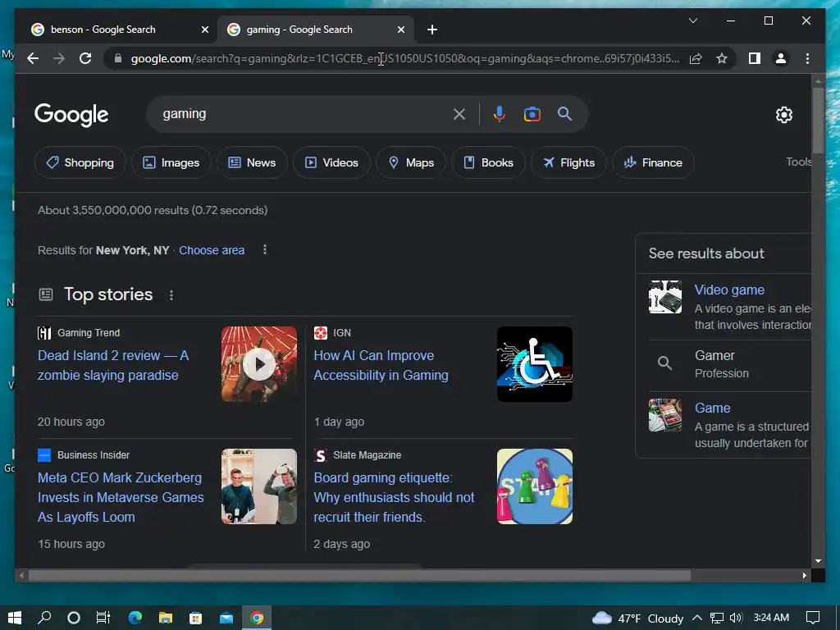Open options for location results
This screenshot has height=630, width=840.
(265, 249)
